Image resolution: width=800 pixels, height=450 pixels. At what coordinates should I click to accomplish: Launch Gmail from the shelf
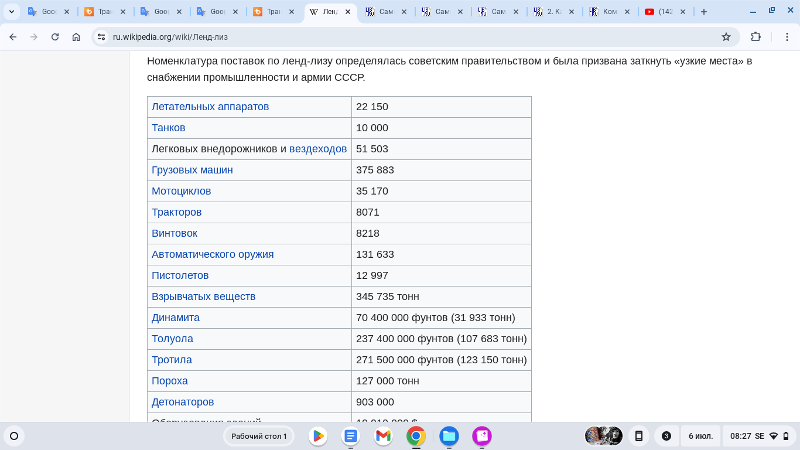pyautogui.click(x=383, y=436)
